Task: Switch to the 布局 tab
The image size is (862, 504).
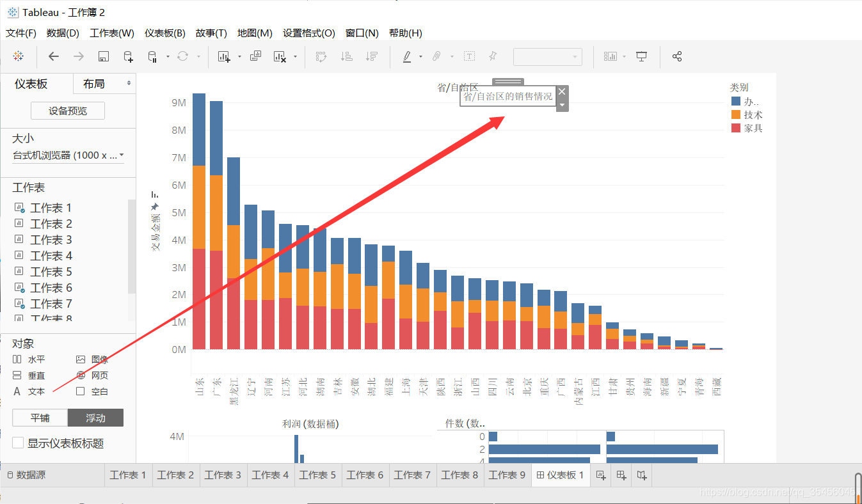Action: [x=94, y=84]
